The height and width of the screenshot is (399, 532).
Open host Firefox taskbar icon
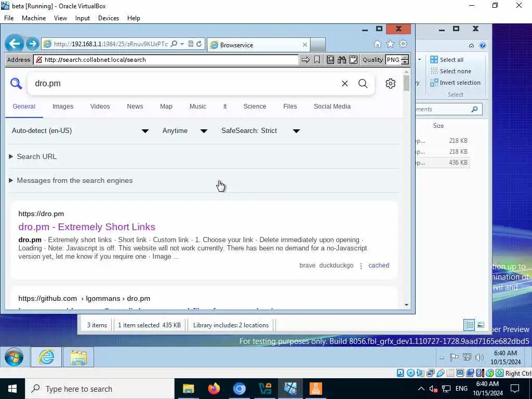214,389
